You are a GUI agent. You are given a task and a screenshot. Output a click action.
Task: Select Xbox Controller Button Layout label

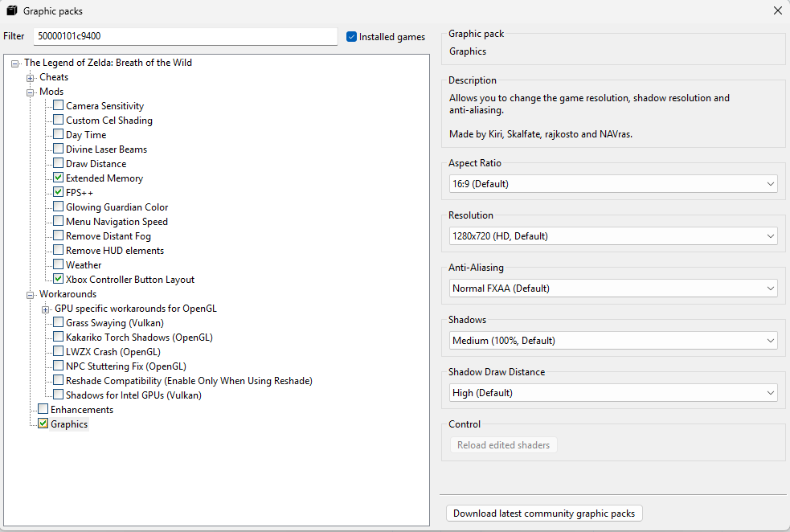click(x=130, y=280)
